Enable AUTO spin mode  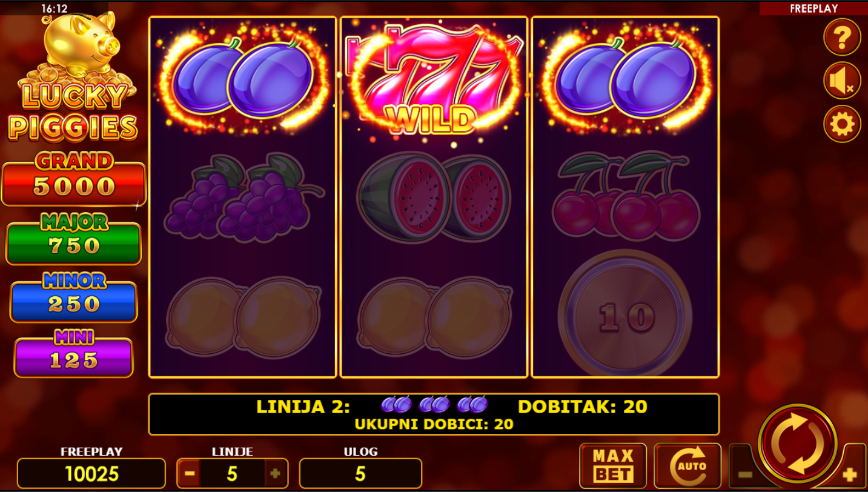688,466
